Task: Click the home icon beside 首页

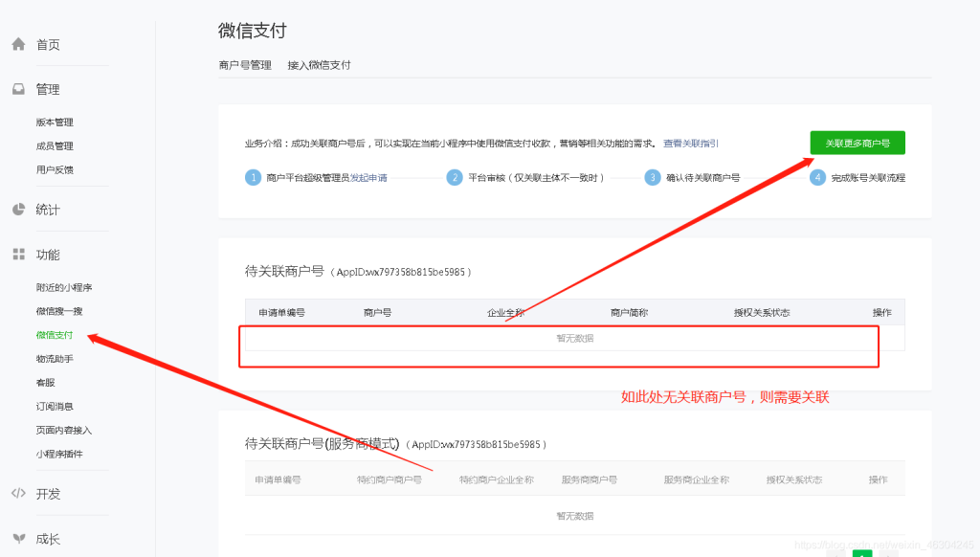Action: click(x=18, y=44)
